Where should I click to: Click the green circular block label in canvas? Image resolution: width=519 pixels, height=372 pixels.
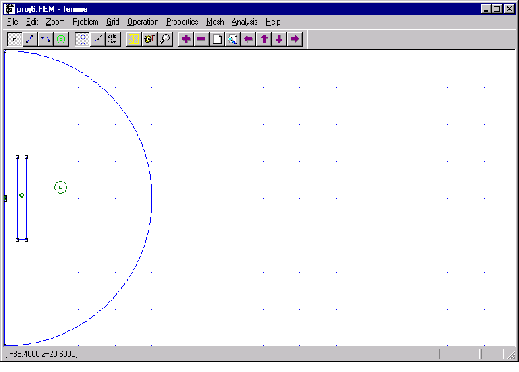pos(60,188)
